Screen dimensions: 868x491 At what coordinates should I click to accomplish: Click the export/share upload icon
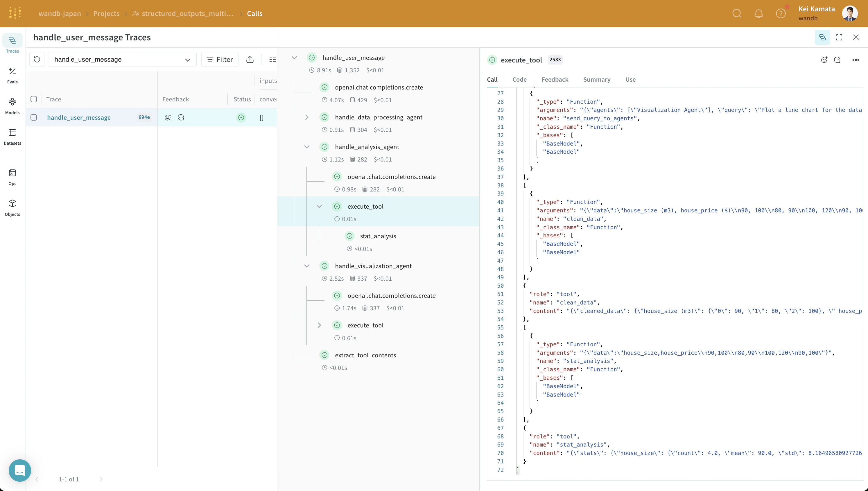point(250,59)
